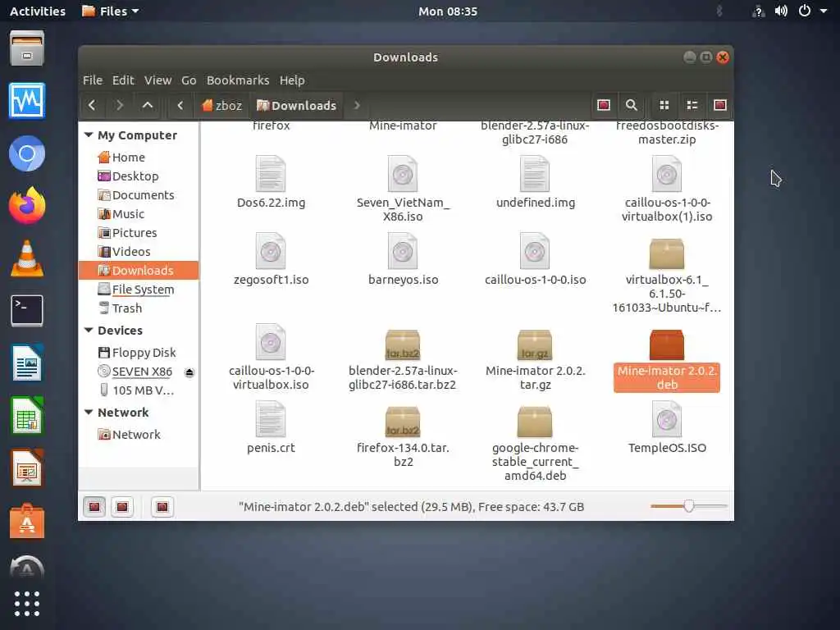
Task: Toggle location entry button left of search
Action: tap(604, 105)
